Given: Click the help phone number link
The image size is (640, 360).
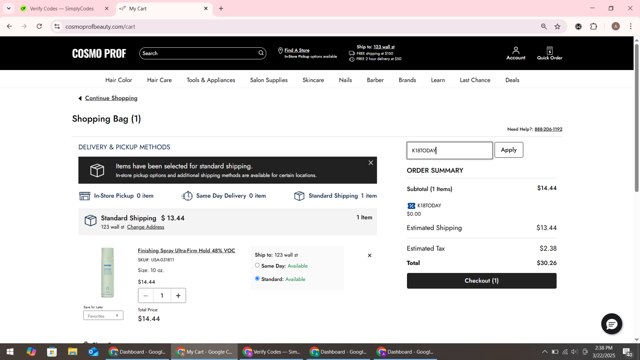Looking at the screenshot, I should (548, 129).
